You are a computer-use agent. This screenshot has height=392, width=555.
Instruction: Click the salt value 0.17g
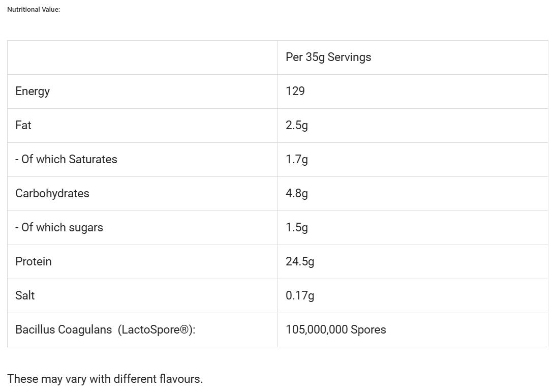click(300, 296)
